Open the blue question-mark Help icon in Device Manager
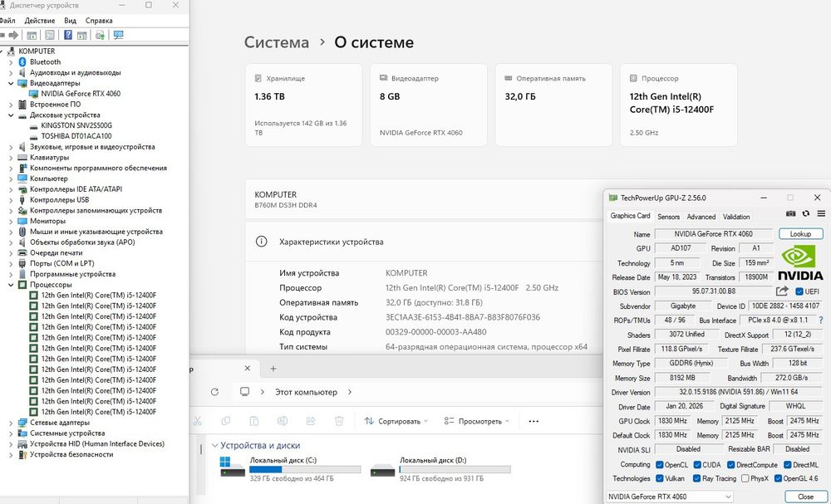The height and width of the screenshot is (504, 831). [x=68, y=35]
